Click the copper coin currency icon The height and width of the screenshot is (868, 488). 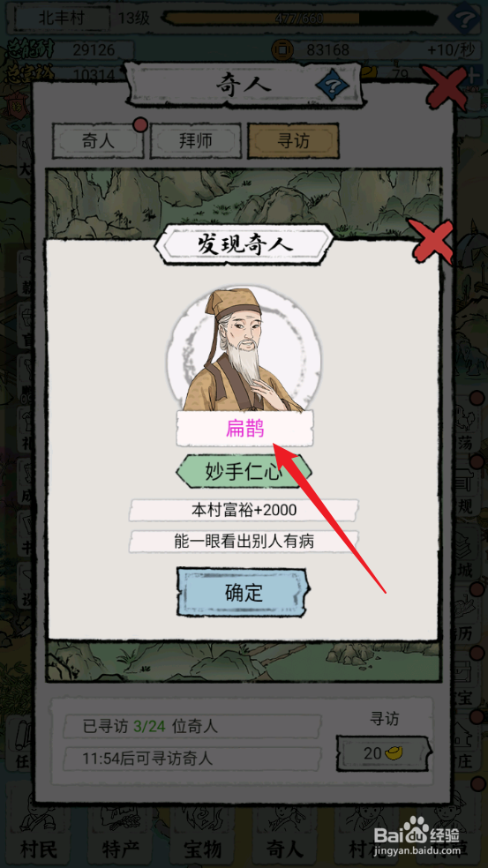(282, 50)
